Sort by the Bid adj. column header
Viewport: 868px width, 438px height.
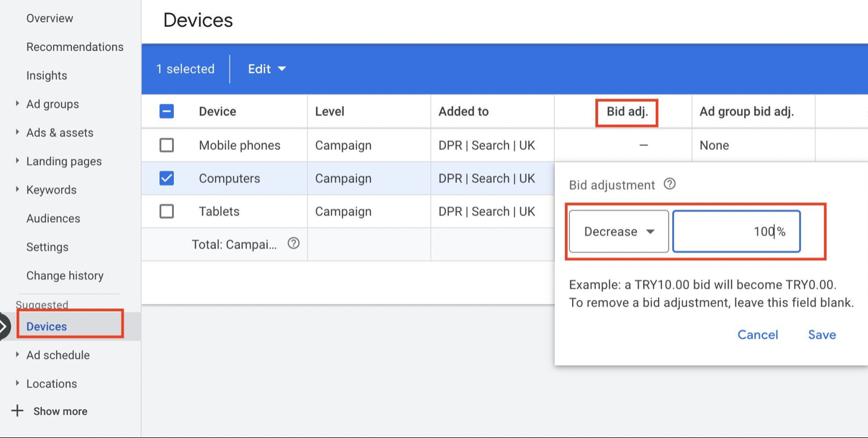pyautogui.click(x=627, y=111)
